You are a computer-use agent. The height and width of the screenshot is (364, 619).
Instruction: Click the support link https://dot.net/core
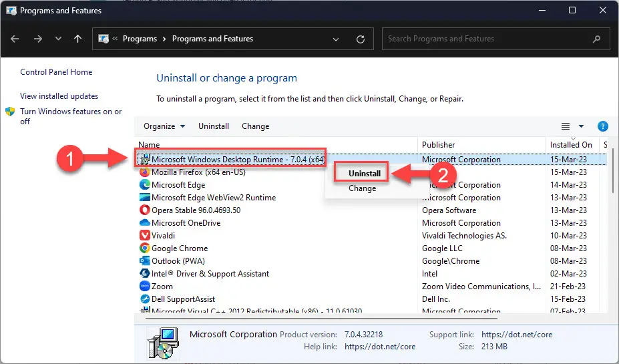pyautogui.click(x=517, y=335)
